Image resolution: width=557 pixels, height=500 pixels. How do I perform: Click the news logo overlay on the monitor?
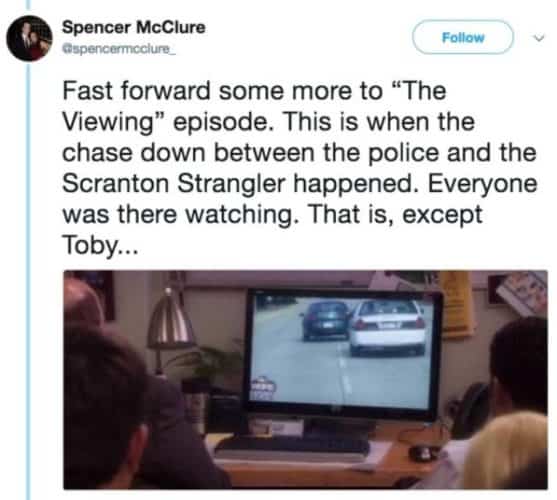pos(263,387)
